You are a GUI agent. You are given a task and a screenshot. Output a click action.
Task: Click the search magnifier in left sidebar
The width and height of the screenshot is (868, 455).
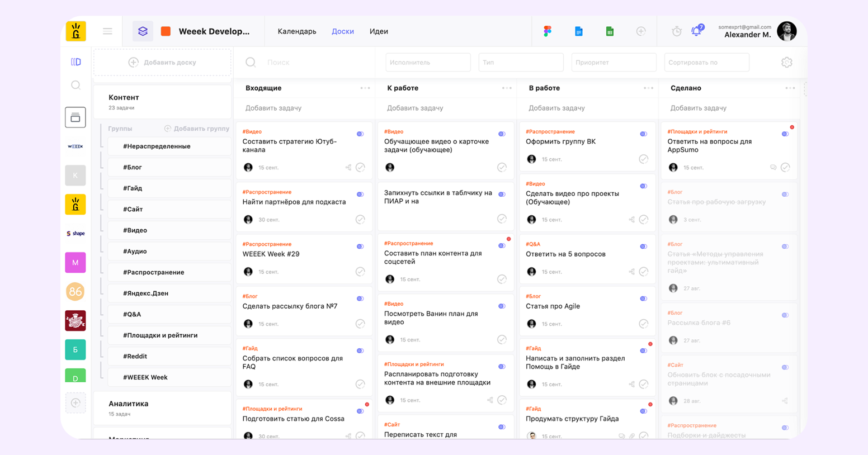[76, 85]
